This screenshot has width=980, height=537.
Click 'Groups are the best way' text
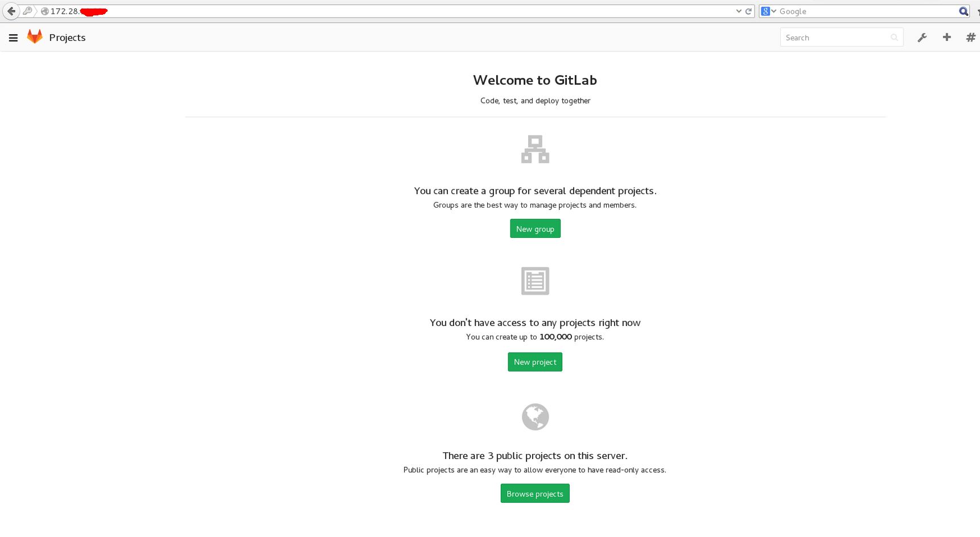point(535,205)
